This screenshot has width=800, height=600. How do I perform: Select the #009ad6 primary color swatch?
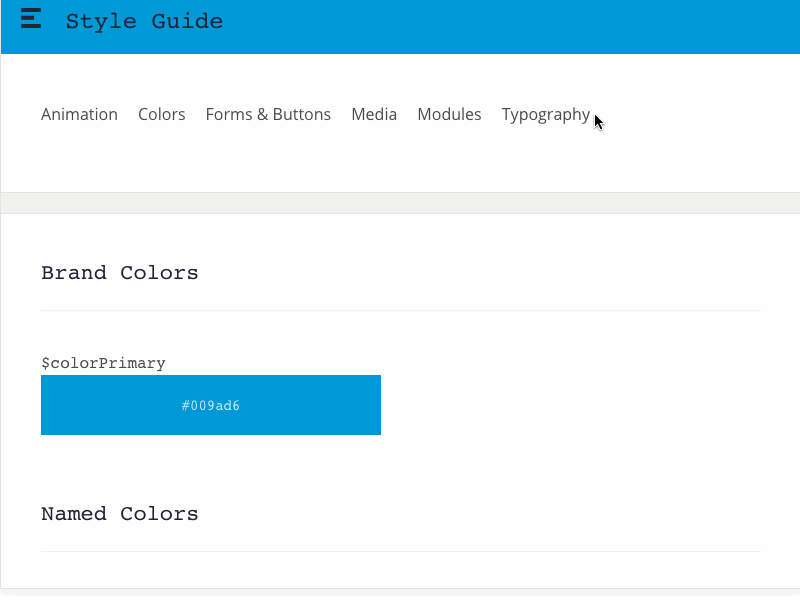210,405
